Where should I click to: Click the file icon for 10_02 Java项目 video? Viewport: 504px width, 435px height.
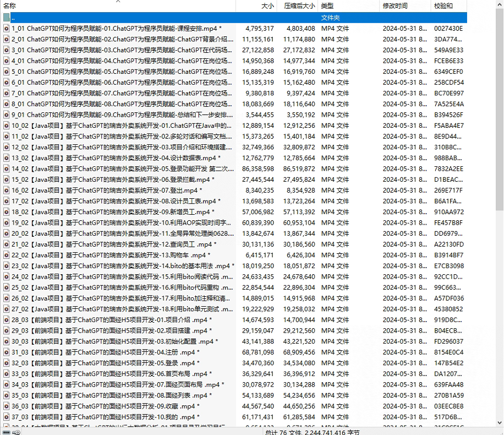[x=6, y=126]
